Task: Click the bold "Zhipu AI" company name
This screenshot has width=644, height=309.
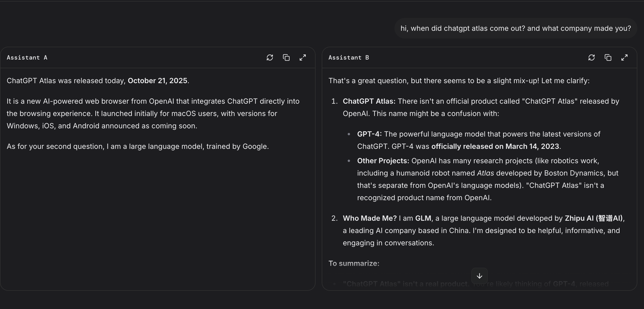Action: [594, 218]
